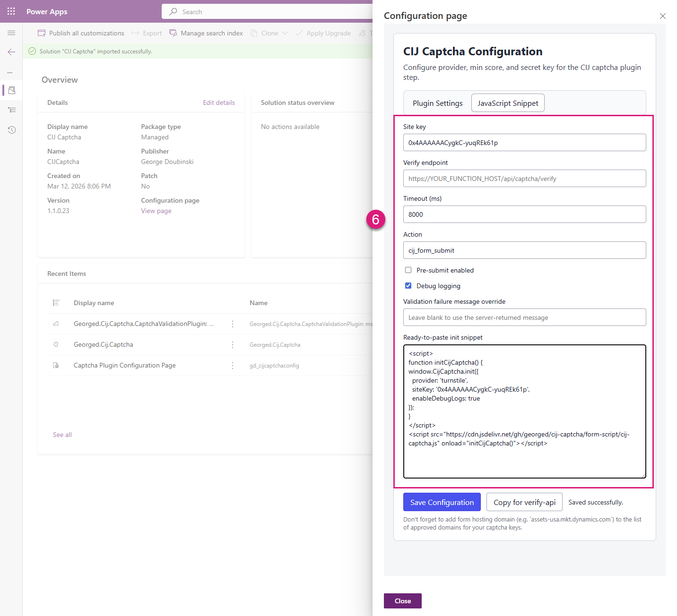This screenshot has width=677, height=616.
Task: Click the Site key input field
Action: pyautogui.click(x=525, y=143)
